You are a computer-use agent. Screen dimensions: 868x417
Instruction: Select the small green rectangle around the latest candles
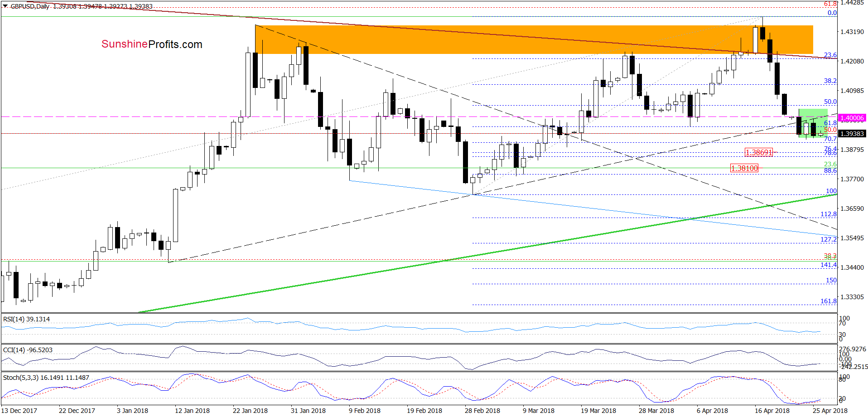click(x=813, y=123)
